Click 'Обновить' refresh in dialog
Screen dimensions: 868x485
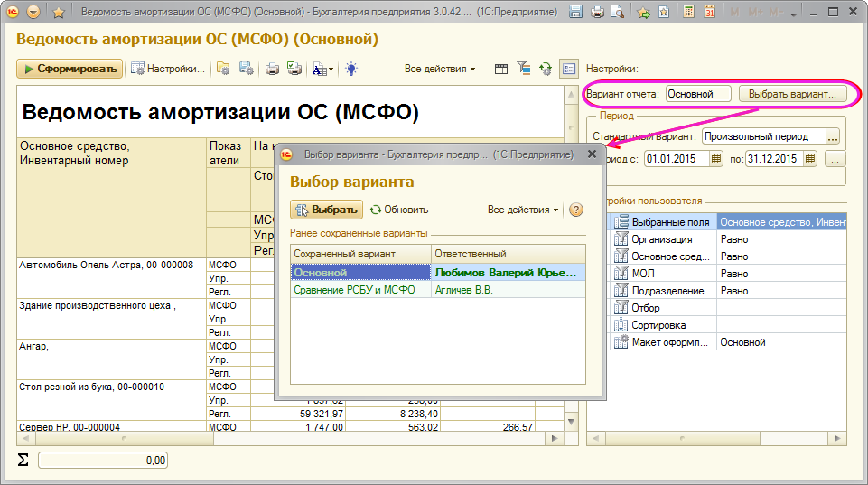(398, 210)
